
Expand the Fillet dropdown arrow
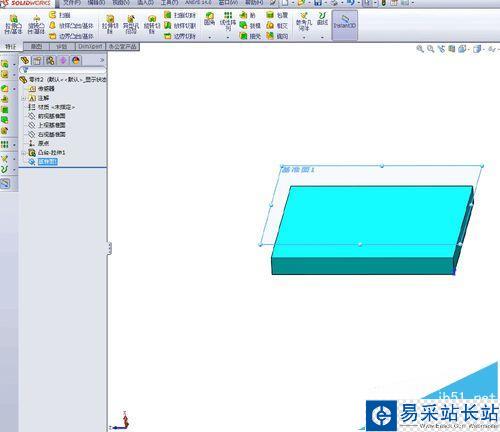click(x=210, y=37)
